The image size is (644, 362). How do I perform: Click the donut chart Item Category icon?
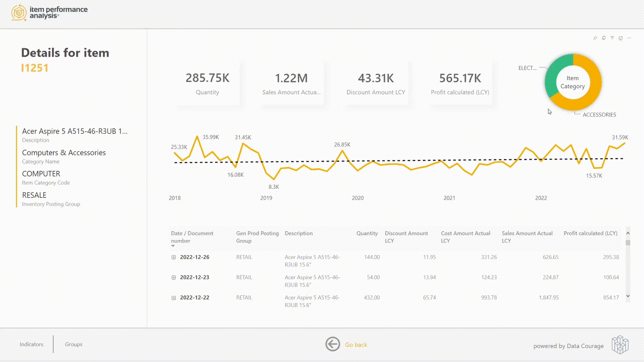(573, 82)
